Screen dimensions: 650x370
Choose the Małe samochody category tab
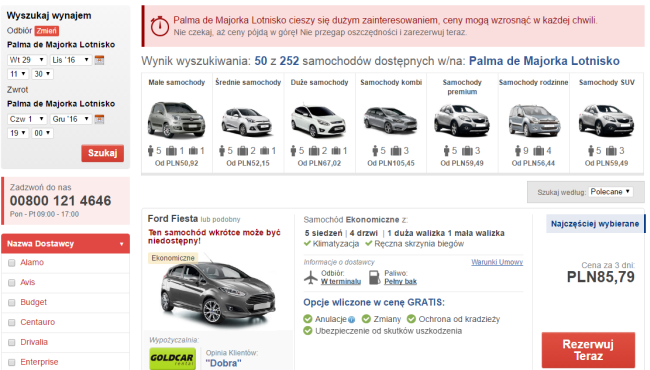click(177, 123)
